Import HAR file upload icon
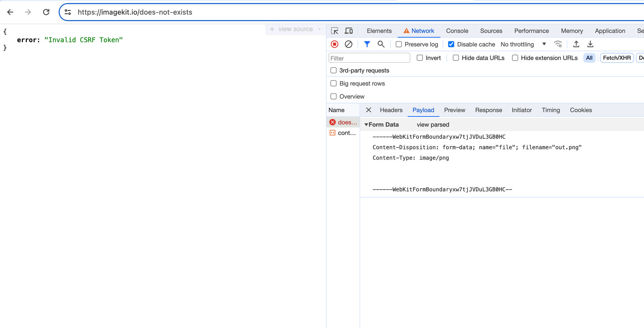Viewport: 644px width, 328px height. click(x=576, y=44)
